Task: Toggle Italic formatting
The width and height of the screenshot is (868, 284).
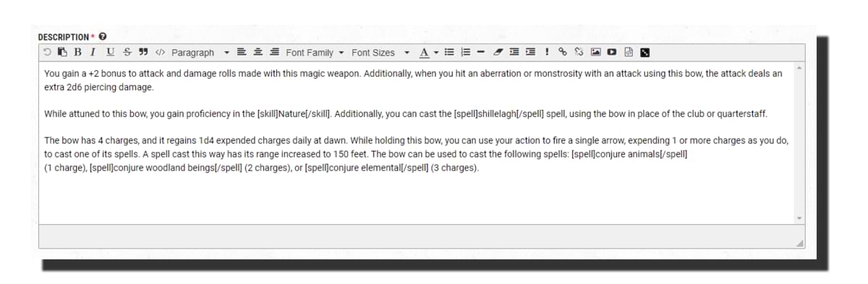Action: pos(93,52)
